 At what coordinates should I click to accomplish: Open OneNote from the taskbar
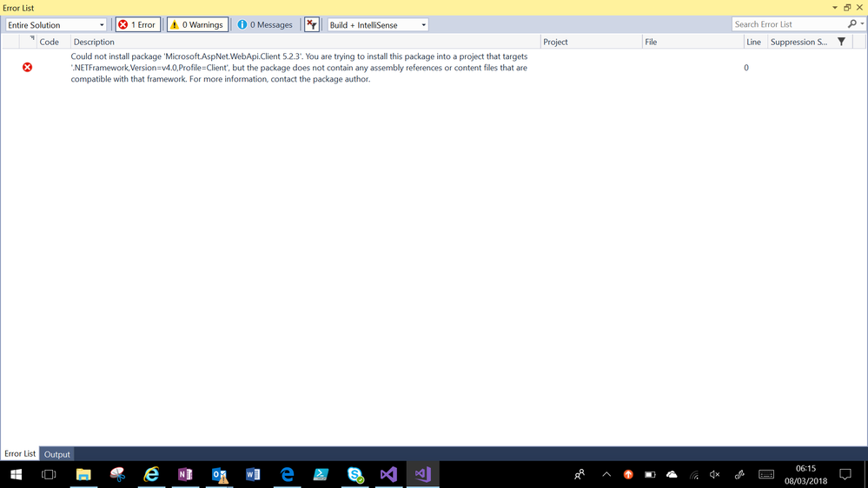[185, 475]
